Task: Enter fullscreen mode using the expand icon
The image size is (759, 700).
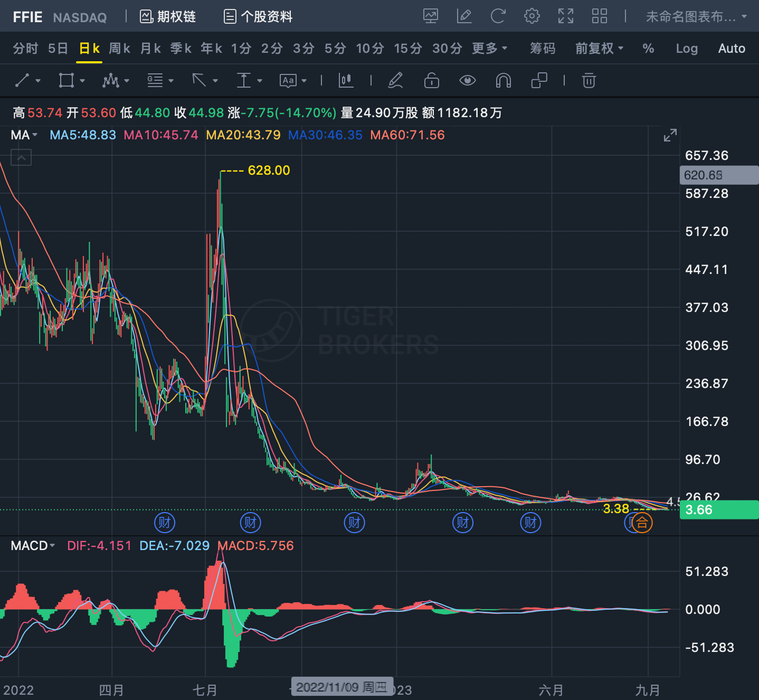Action: (x=566, y=16)
